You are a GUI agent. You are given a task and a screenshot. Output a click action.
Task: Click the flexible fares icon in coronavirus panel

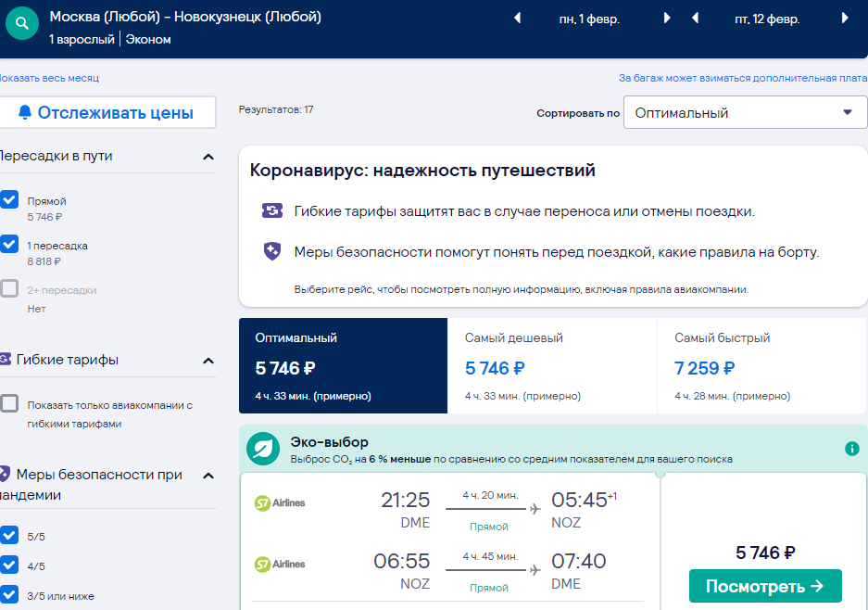(271, 210)
